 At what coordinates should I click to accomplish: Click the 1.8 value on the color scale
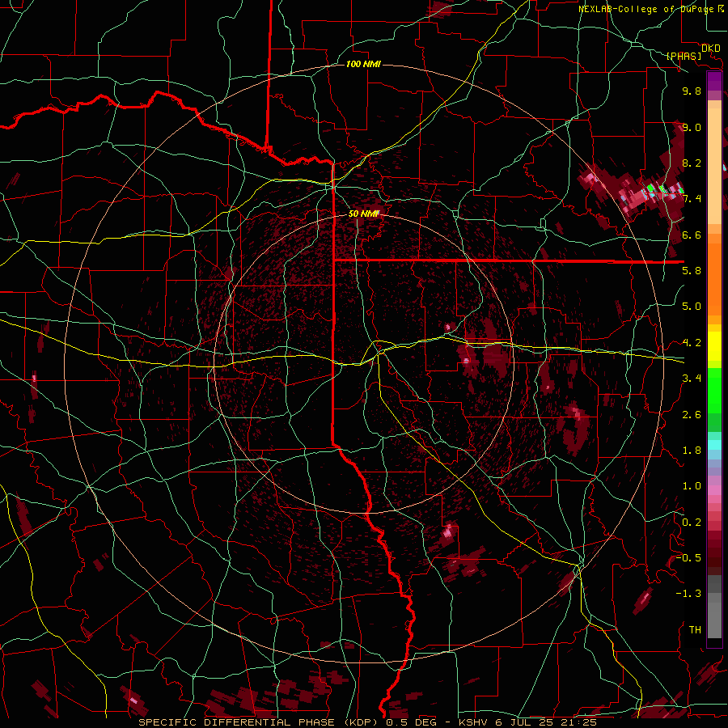coord(692,451)
